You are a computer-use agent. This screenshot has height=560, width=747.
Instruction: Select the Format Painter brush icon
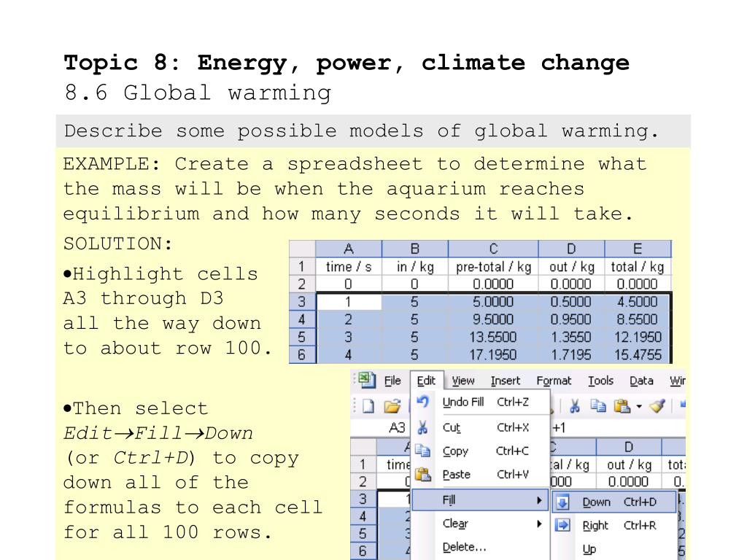coord(657,405)
